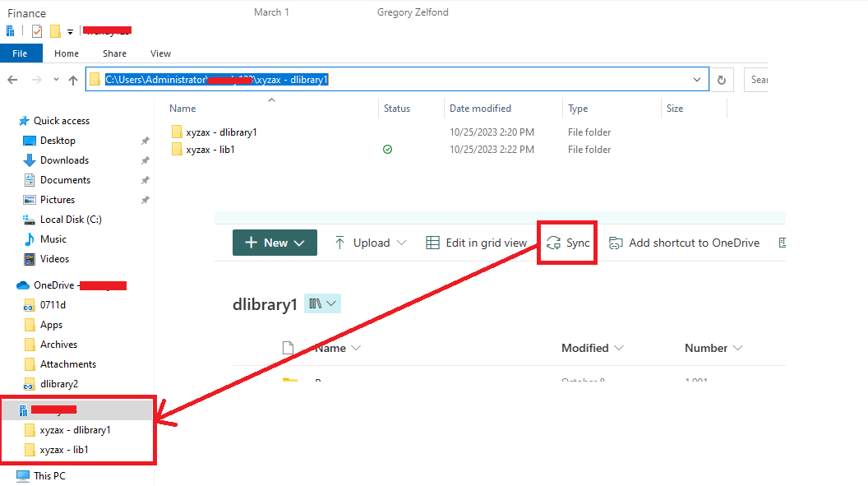
Task: Click the OneDrive cloud icon in the sidebar
Action: point(21,285)
